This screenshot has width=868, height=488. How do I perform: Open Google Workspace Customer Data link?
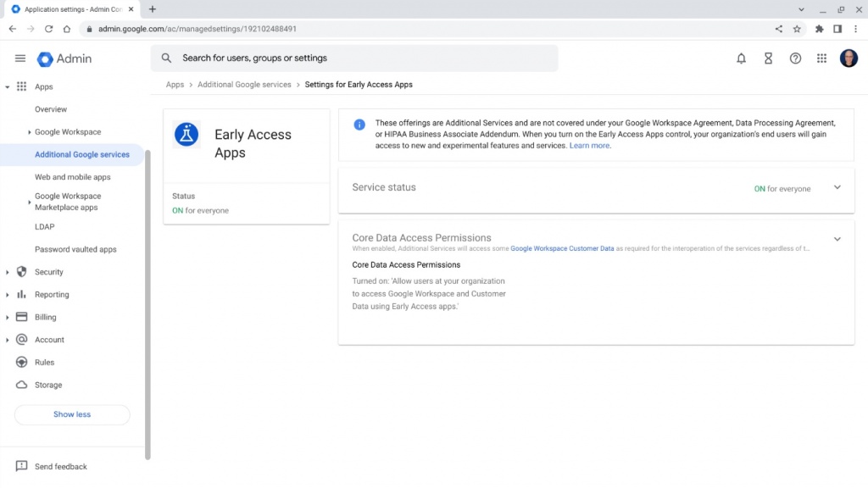point(562,248)
